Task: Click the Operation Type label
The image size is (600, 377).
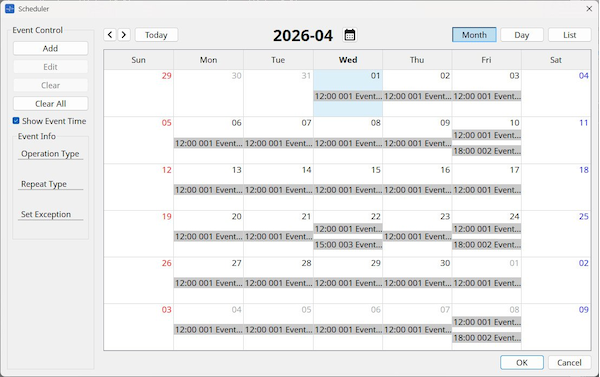Action: pos(50,153)
